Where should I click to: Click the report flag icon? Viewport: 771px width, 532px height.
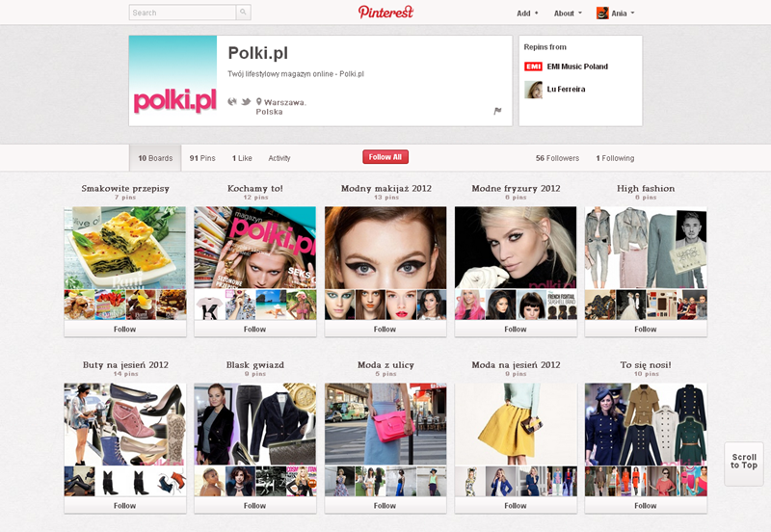(497, 111)
